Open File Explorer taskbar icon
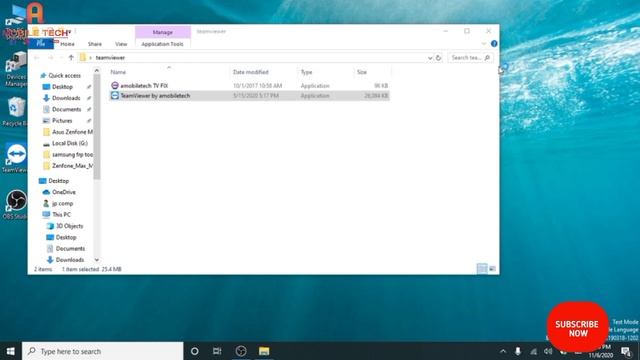Screen dimensions: 640x360 [x=264, y=351]
